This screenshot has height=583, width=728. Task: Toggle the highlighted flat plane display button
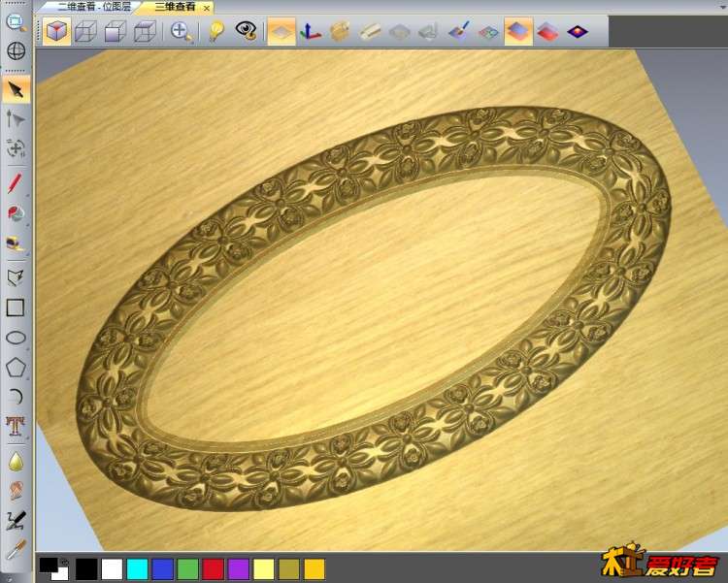[281, 32]
